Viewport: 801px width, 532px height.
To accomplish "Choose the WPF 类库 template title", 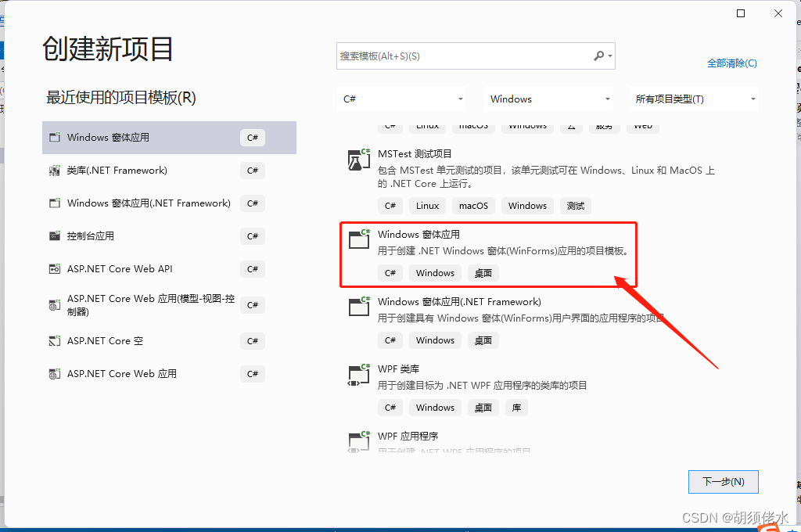I will pyautogui.click(x=398, y=369).
